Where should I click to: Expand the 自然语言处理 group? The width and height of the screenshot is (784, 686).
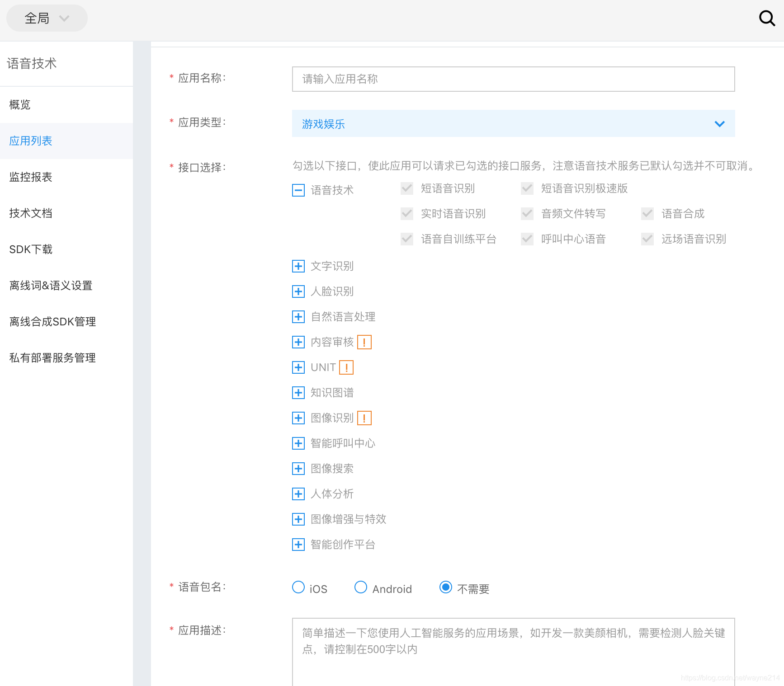click(298, 317)
